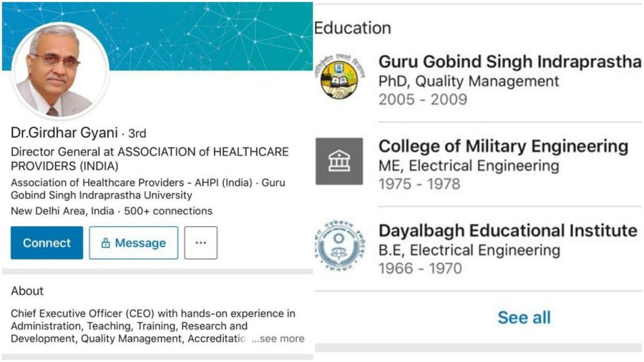Click the Connect button

(x=47, y=243)
